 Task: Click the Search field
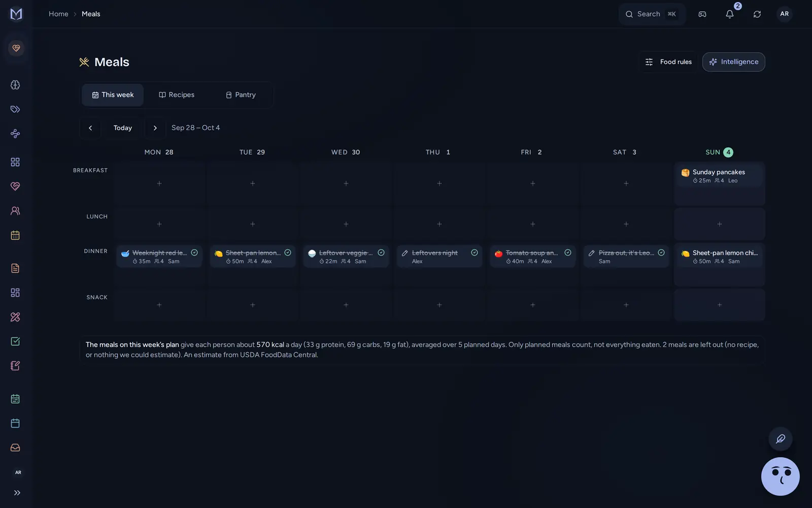(652, 14)
